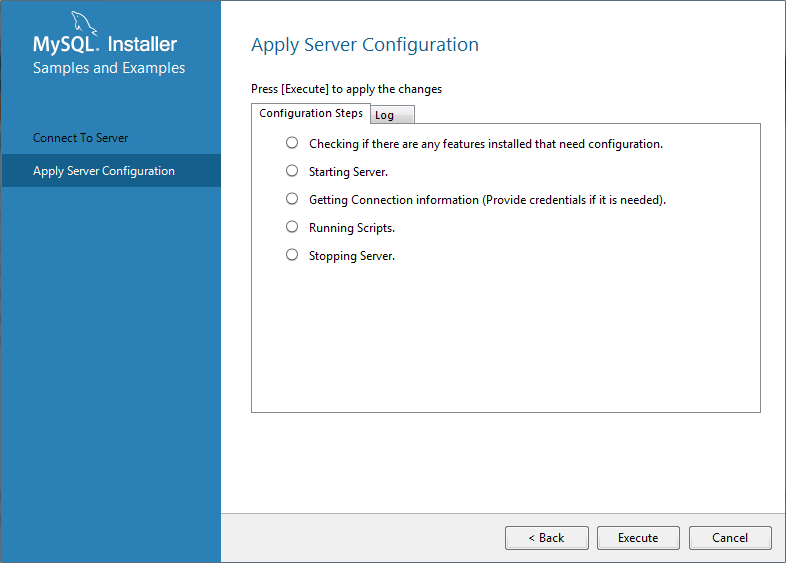Click the 'Starting Server.' step text
The width and height of the screenshot is (786, 563).
(348, 172)
